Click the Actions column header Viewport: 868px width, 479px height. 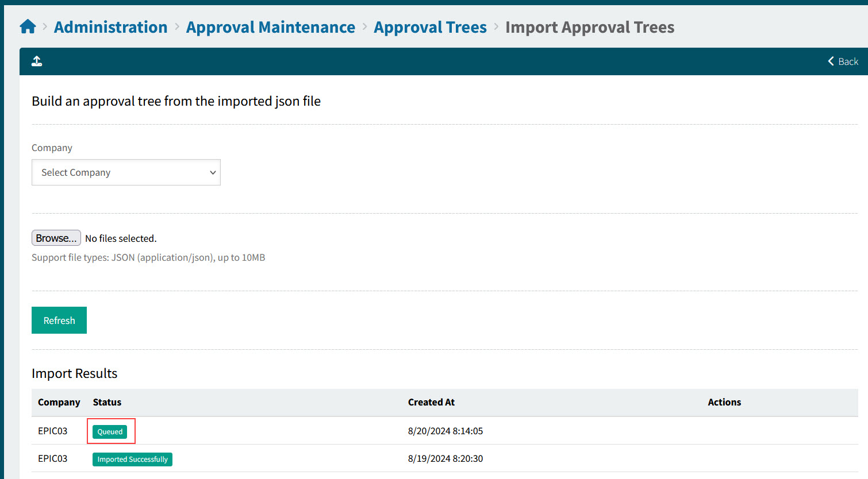(x=724, y=402)
